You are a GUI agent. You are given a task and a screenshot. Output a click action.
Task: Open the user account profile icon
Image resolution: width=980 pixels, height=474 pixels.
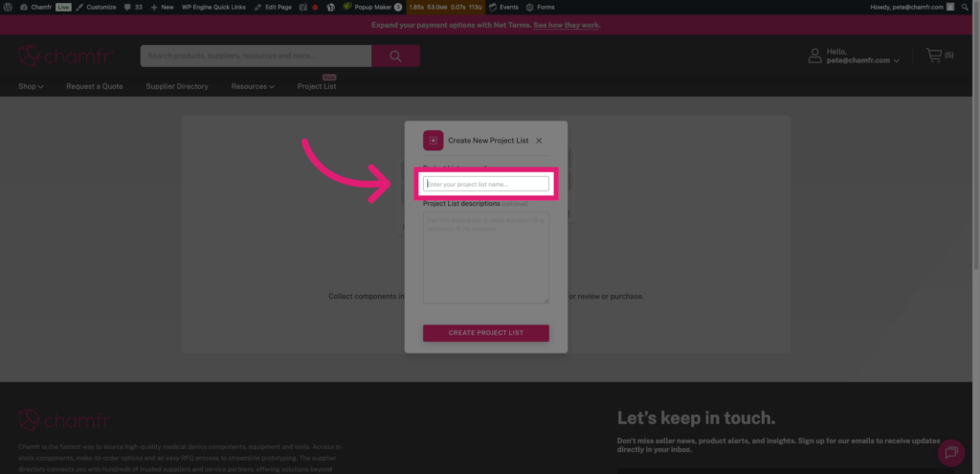(815, 56)
